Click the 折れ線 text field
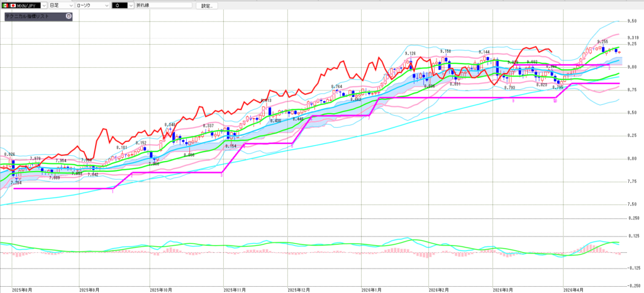The width and height of the screenshot is (644, 293). pyautogui.click(x=165, y=5)
